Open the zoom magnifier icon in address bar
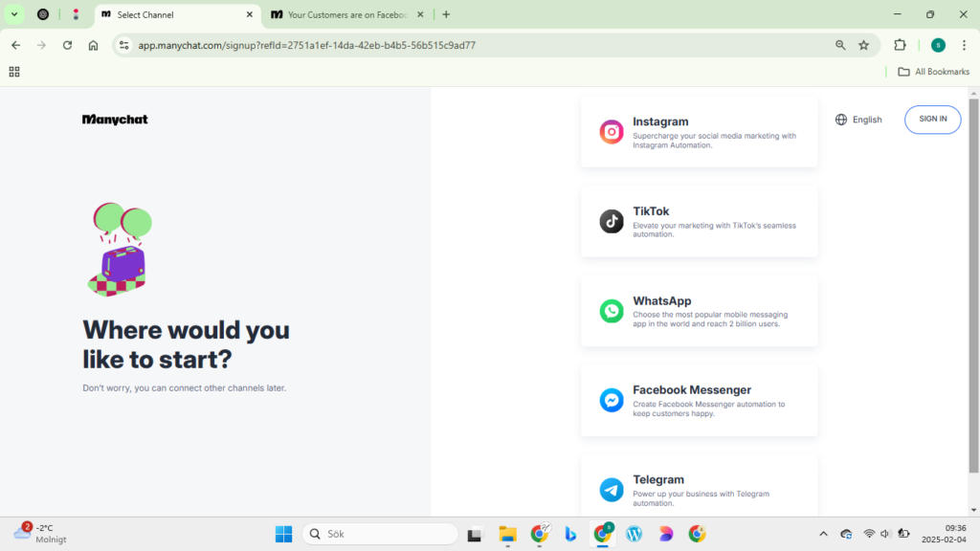 pyautogui.click(x=840, y=45)
